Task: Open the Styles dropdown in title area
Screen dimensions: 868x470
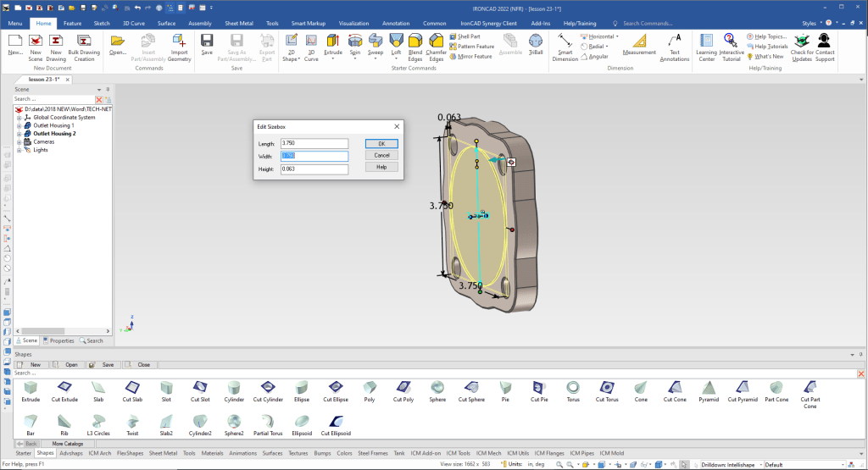Action: (812, 24)
